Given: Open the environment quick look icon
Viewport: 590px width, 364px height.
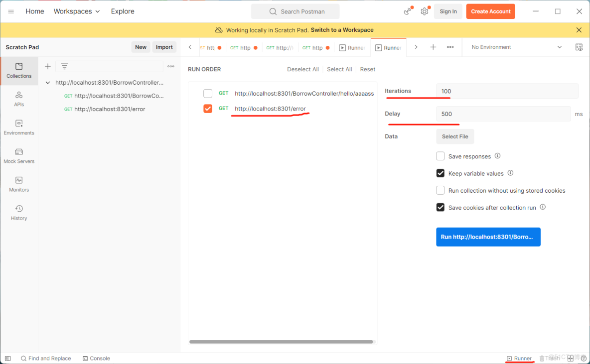Looking at the screenshot, I should tap(579, 47).
